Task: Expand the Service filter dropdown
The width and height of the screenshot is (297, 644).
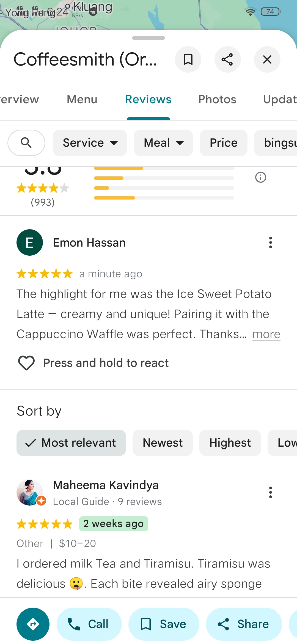Action: [x=90, y=143]
